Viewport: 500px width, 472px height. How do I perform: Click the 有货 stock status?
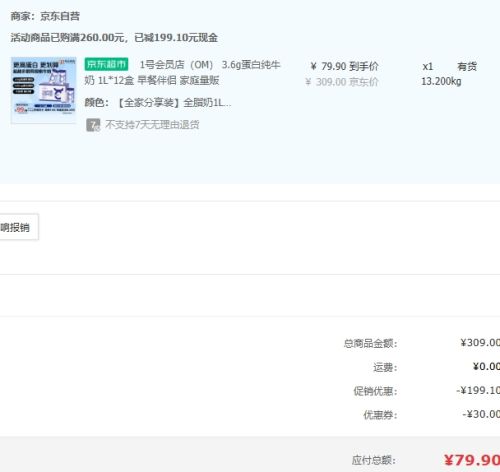coord(467,67)
